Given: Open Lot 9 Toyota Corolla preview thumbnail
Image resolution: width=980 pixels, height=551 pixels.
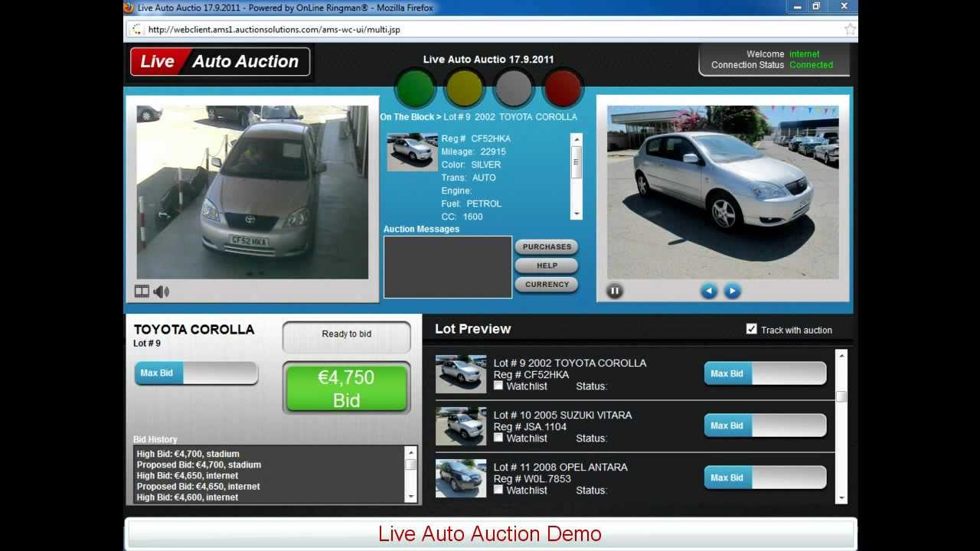Looking at the screenshot, I should pos(461,374).
